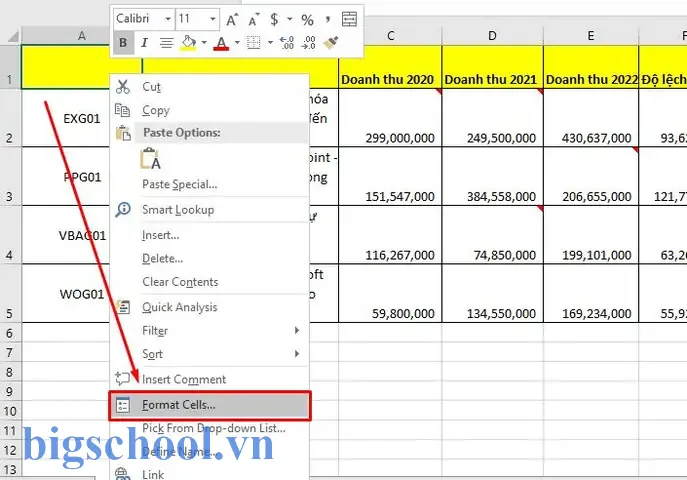Click the Doanh thu 2022 header cell

coord(591,67)
